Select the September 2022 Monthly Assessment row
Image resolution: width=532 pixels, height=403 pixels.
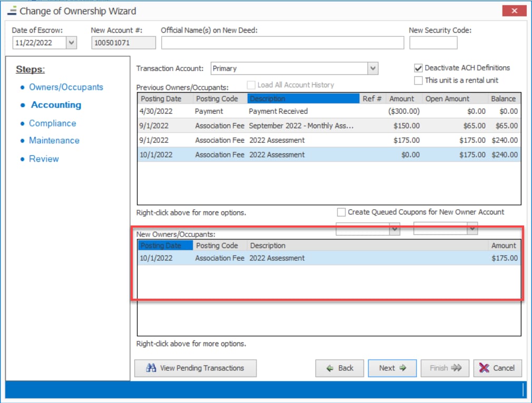(329, 126)
